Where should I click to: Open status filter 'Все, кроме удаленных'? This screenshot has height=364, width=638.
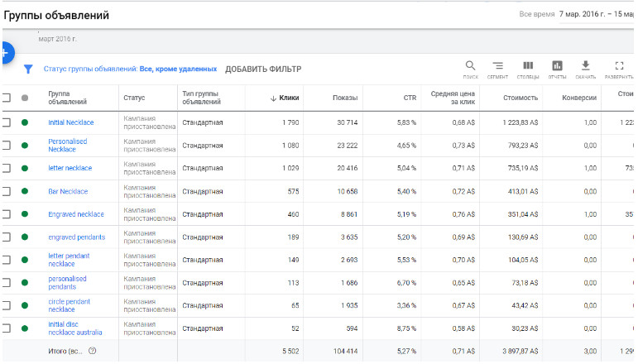(177, 69)
